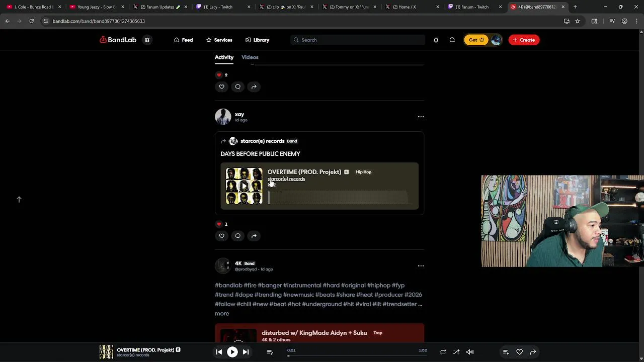
Task: Like the currently playing track in player
Action: pyautogui.click(x=519, y=352)
